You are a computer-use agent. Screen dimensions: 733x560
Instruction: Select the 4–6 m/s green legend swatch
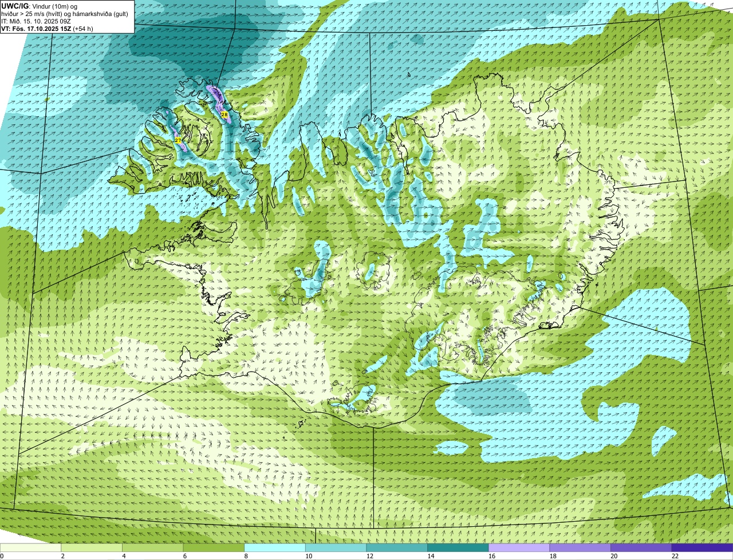click(153, 547)
